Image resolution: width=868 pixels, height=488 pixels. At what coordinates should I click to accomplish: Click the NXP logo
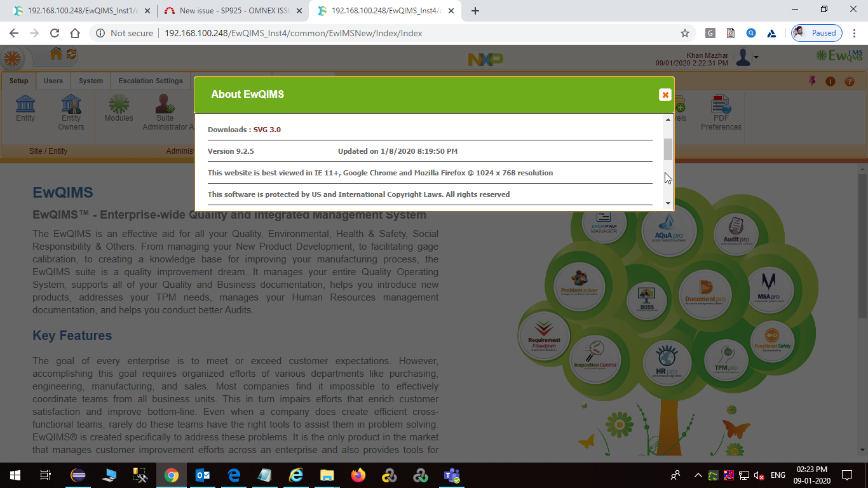pos(485,59)
